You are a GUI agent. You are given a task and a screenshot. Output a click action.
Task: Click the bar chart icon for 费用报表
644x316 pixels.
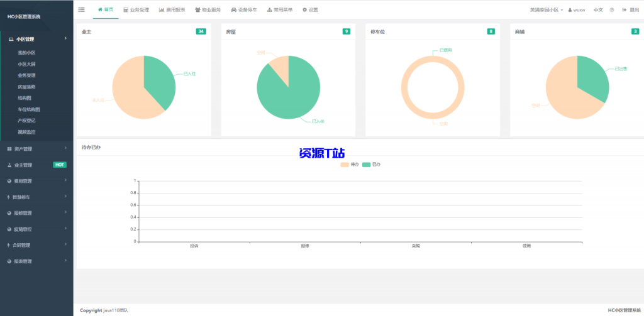pos(162,10)
